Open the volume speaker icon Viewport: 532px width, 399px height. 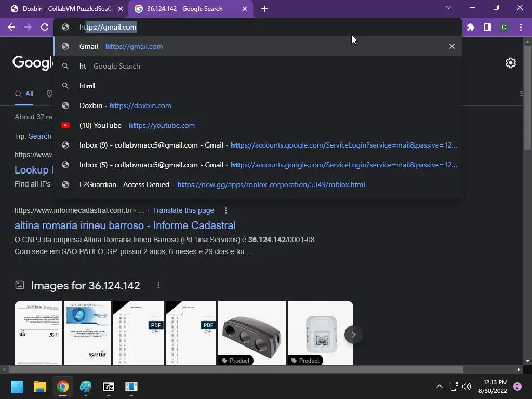467,387
